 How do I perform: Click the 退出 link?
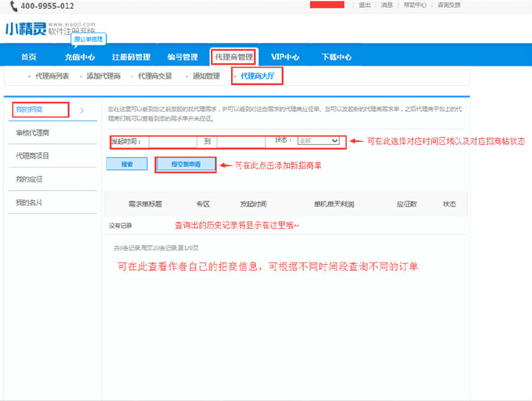click(x=365, y=5)
